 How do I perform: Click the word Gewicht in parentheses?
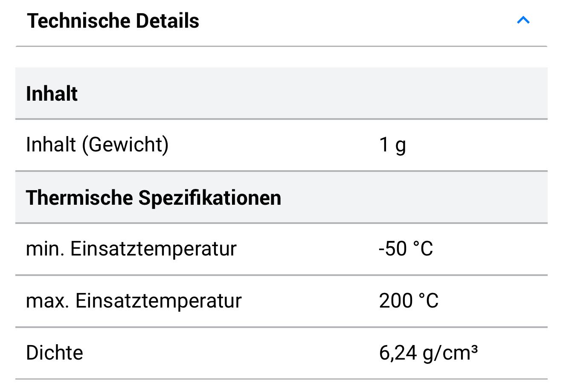click(125, 145)
